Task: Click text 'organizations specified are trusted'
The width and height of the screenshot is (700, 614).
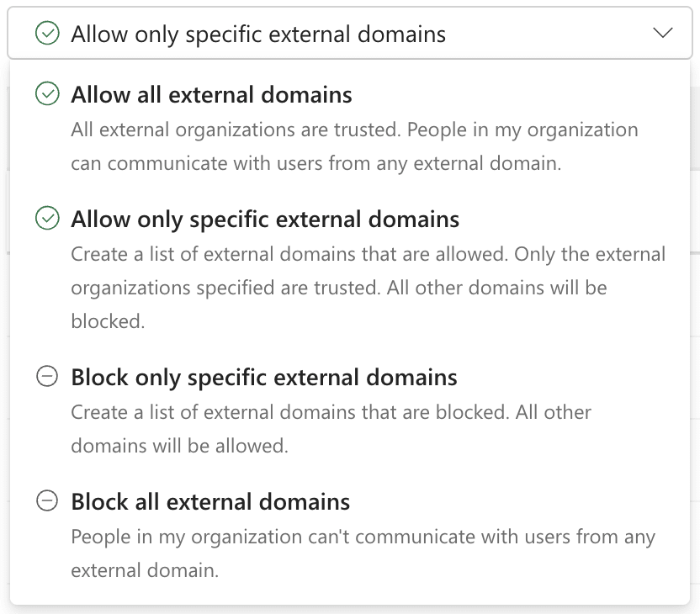Action: tap(225, 288)
